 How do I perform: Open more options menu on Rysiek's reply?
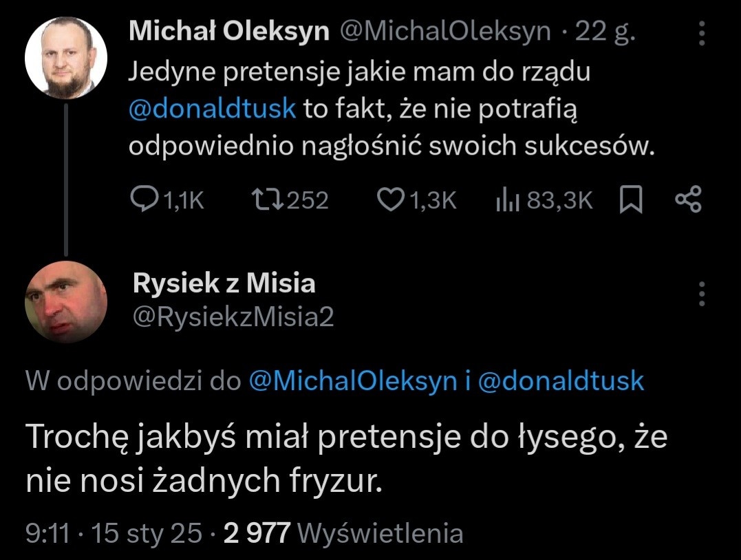[x=702, y=294]
